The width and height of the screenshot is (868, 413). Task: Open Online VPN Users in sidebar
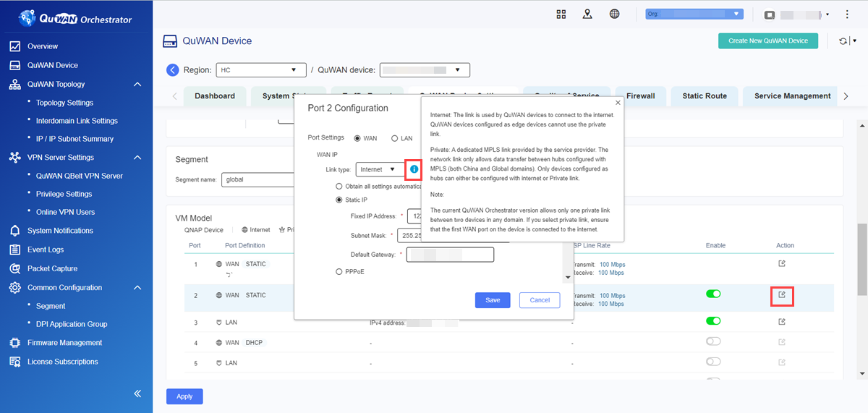coord(65,212)
